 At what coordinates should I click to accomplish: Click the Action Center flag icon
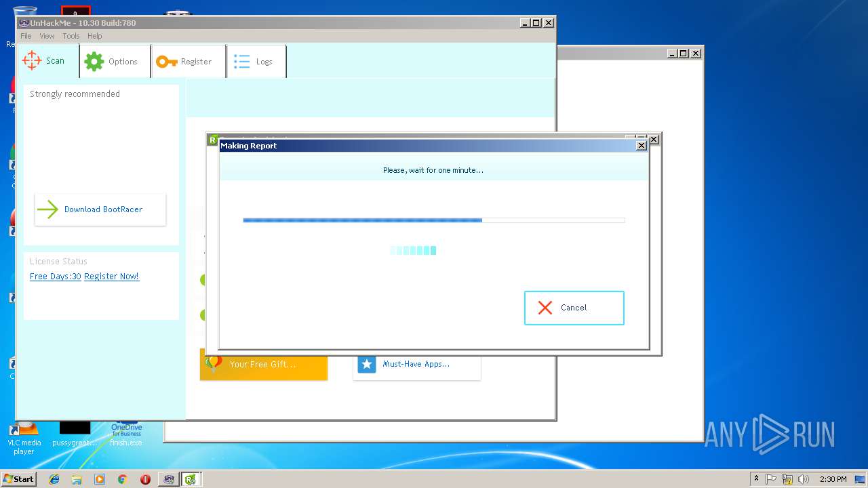pos(771,479)
